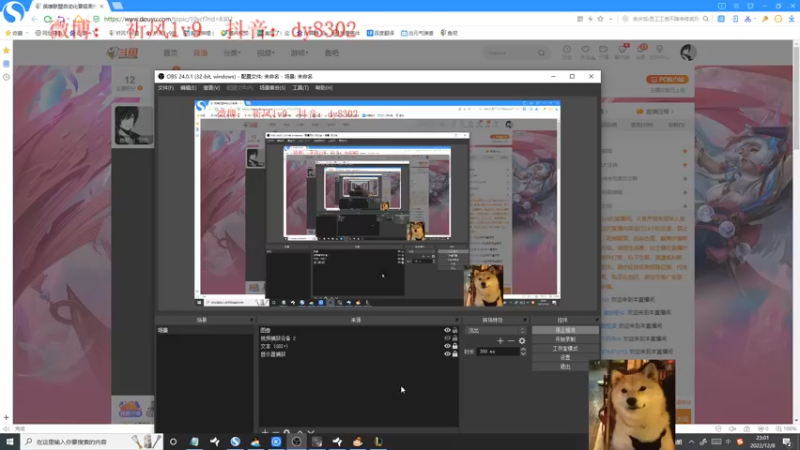Click the Windows taskbar search box
Viewport: 800px width, 450px height.
pos(92,441)
